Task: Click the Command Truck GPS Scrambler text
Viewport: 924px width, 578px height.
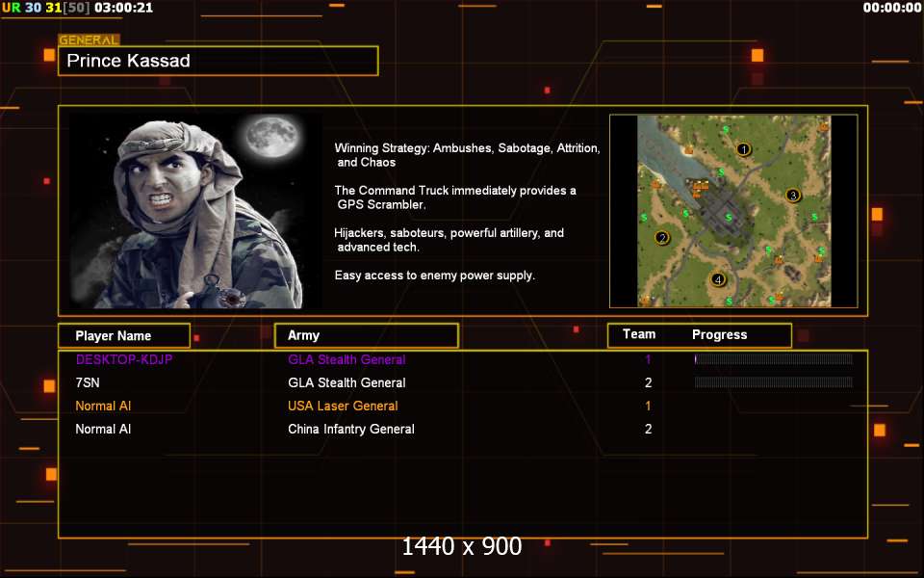Action: (455, 197)
